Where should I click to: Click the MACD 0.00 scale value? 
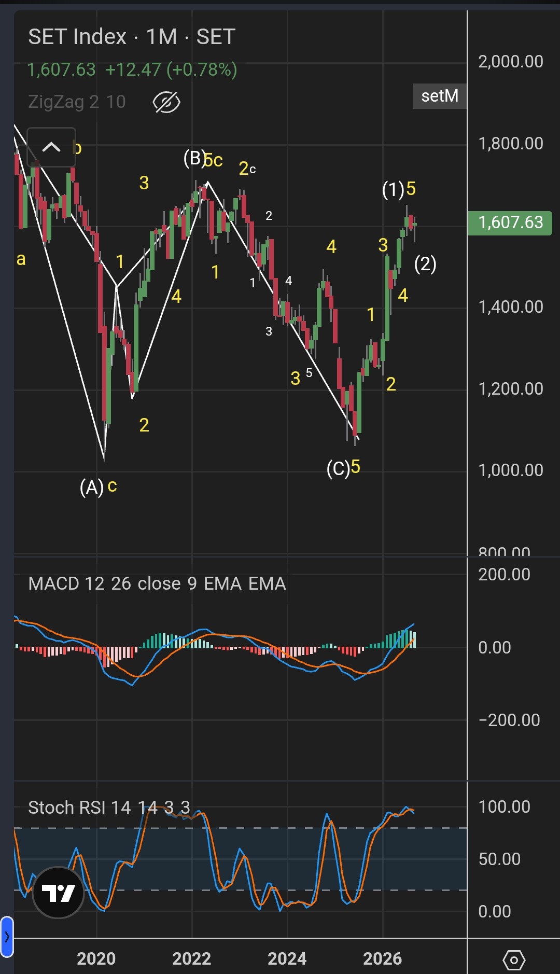click(495, 647)
